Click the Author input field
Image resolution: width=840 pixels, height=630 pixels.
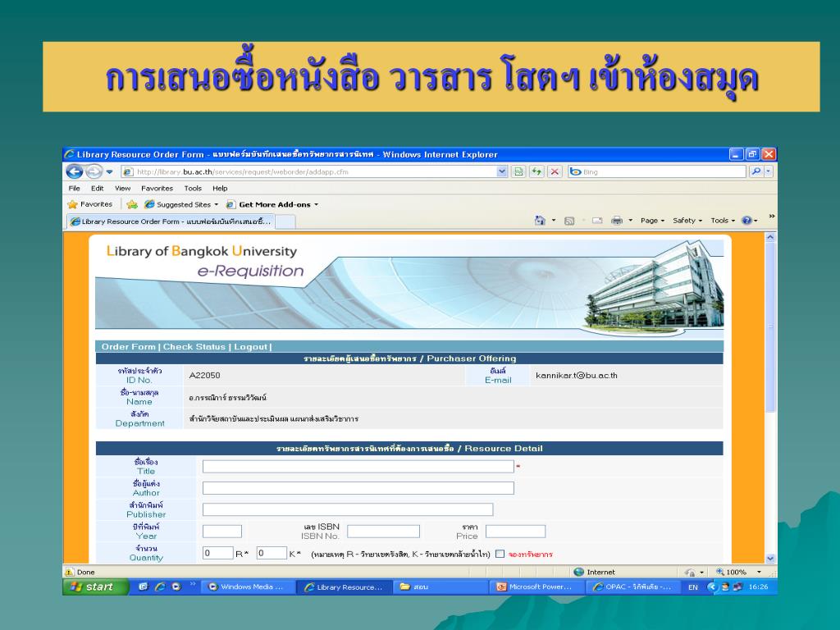pos(358,488)
